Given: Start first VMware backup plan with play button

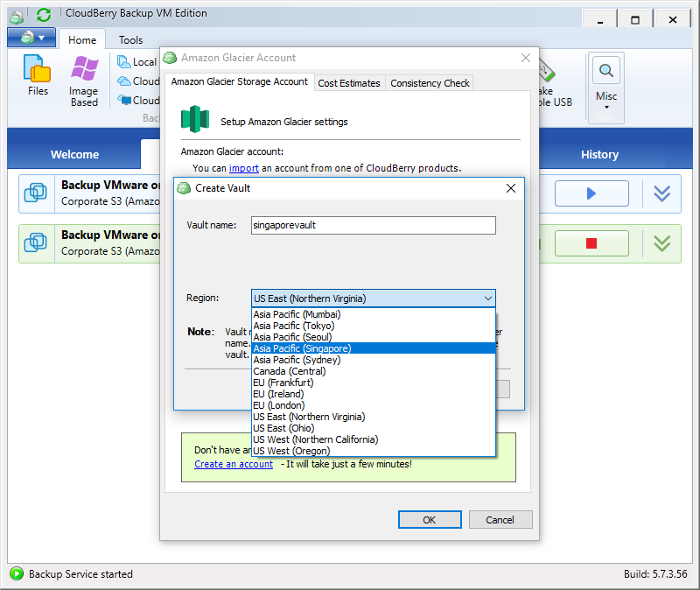Looking at the screenshot, I should [591, 193].
